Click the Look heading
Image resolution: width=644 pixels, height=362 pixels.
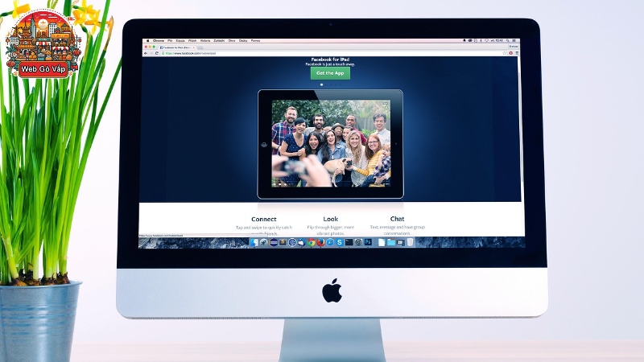pos(331,219)
